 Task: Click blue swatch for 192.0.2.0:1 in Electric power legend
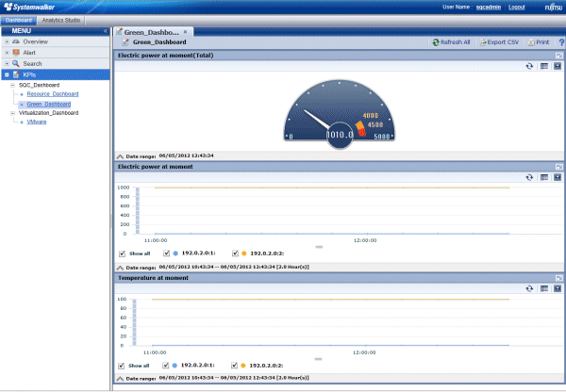[175, 253]
